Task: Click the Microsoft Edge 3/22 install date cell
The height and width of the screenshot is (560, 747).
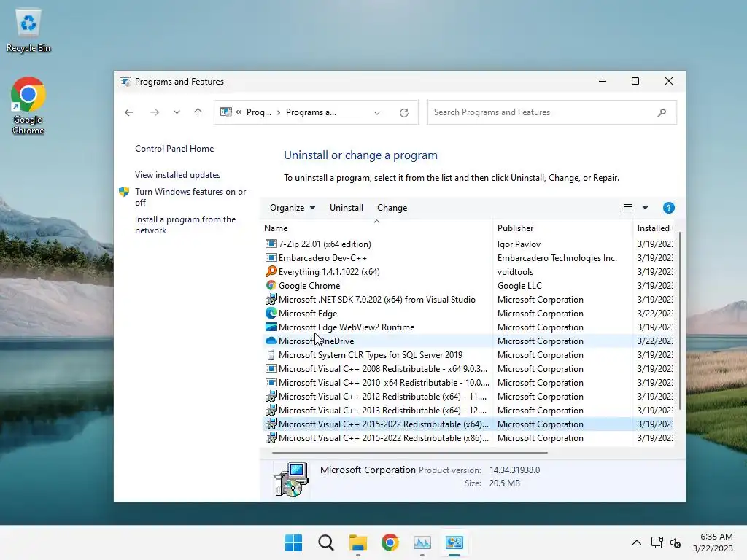Action: tap(655, 313)
